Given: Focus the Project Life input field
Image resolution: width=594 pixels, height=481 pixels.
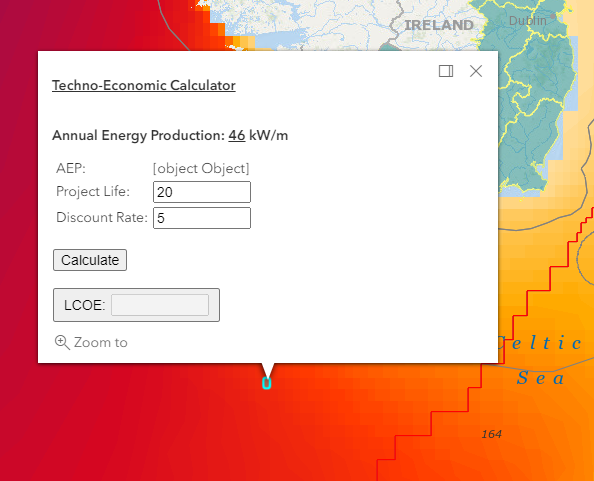Looking at the screenshot, I should coord(202,192).
